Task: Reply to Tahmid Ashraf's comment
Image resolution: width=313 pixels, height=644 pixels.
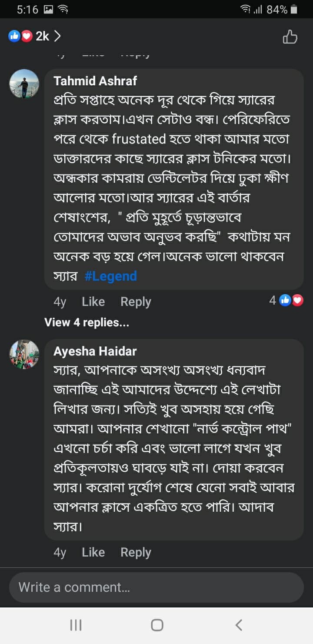Action: tap(136, 302)
